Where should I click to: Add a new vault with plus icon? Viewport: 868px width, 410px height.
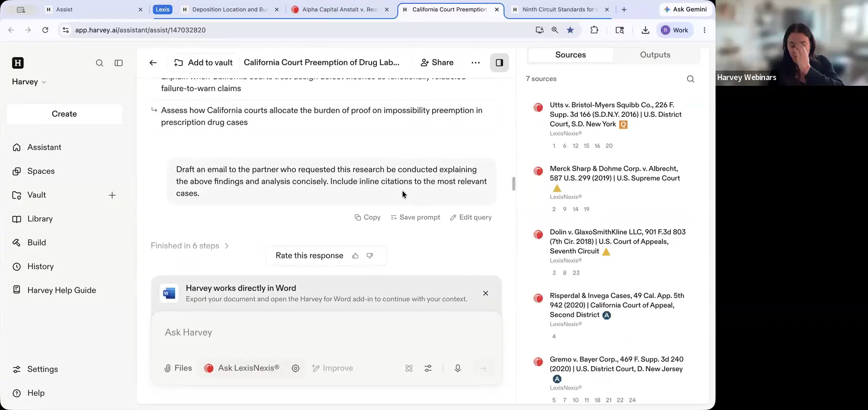[112, 195]
